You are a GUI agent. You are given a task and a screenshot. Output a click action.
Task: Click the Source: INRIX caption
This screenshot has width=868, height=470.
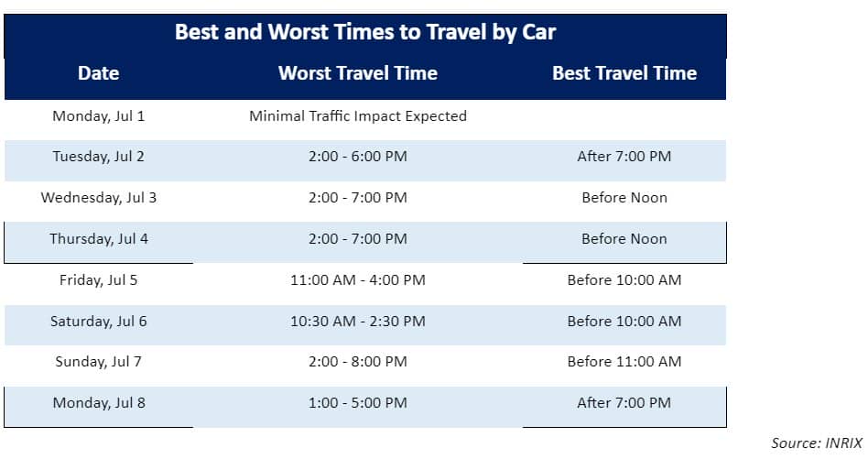coord(817,443)
